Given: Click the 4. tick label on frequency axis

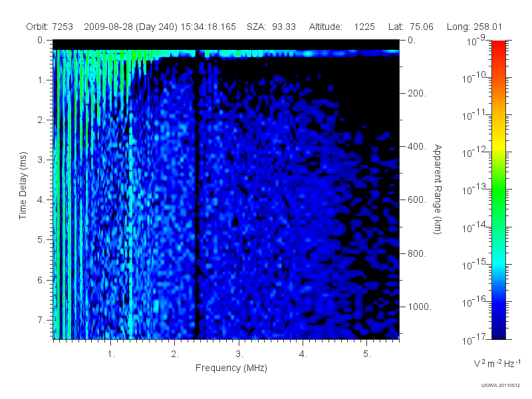Looking at the screenshot, I should click(x=303, y=354).
